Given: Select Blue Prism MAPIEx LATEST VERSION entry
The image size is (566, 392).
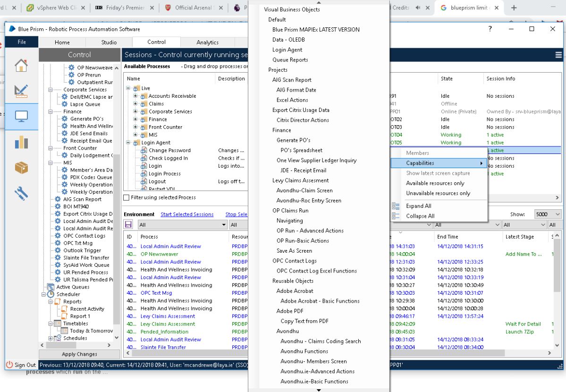Looking at the screenshot, I should tap(316, 30).
